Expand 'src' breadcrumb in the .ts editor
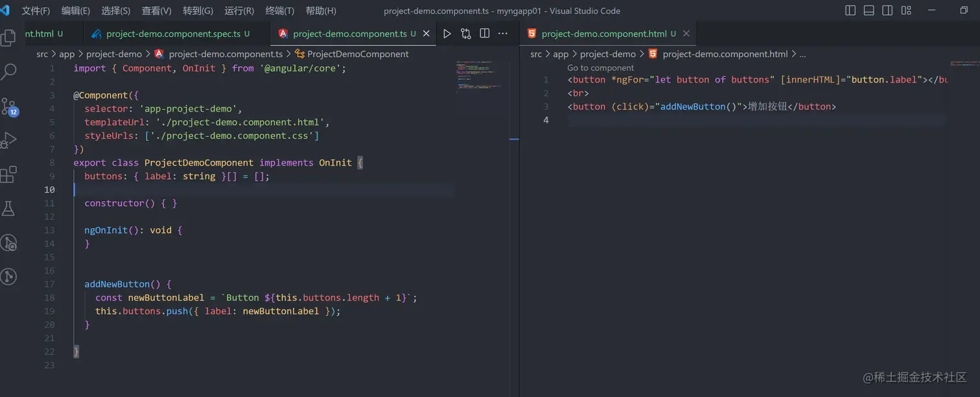980x397 pixels. 42,54
